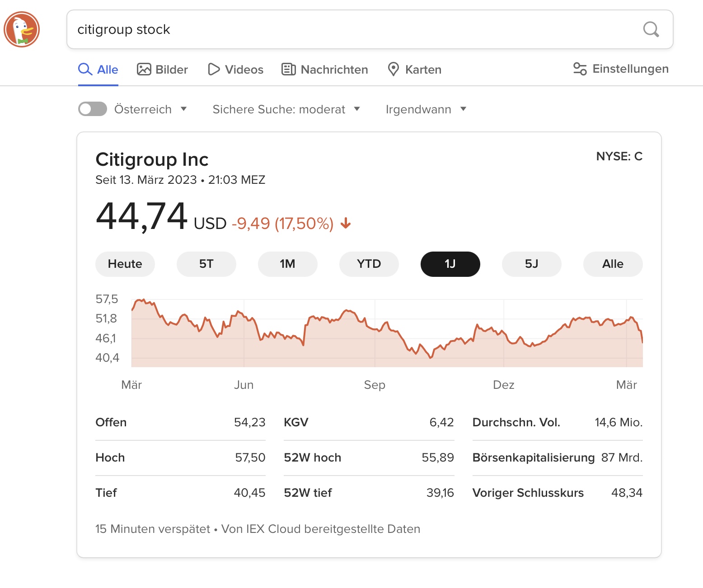Click the Einstellungen sliders icon
This screenshot has width=703, height=588.
(x=580, y=69)
